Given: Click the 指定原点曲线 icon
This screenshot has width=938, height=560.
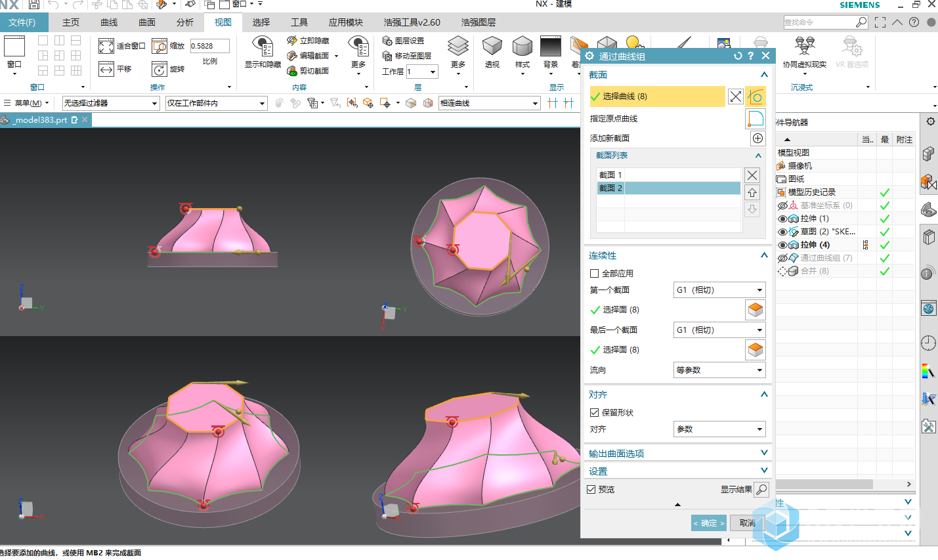Looking at the screenshot, I should (756, 119).
